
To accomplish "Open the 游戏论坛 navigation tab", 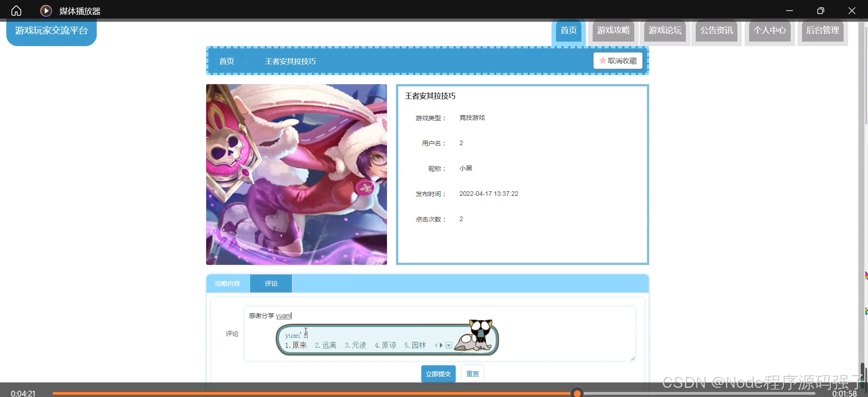I will (x=665, y=30).
